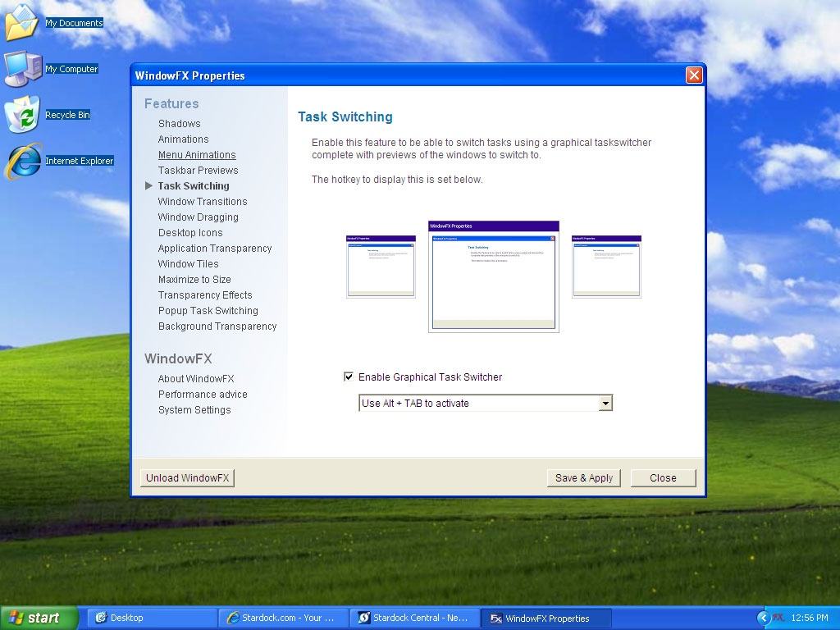Open Maximize to Size settings

(x=194, y=279)
